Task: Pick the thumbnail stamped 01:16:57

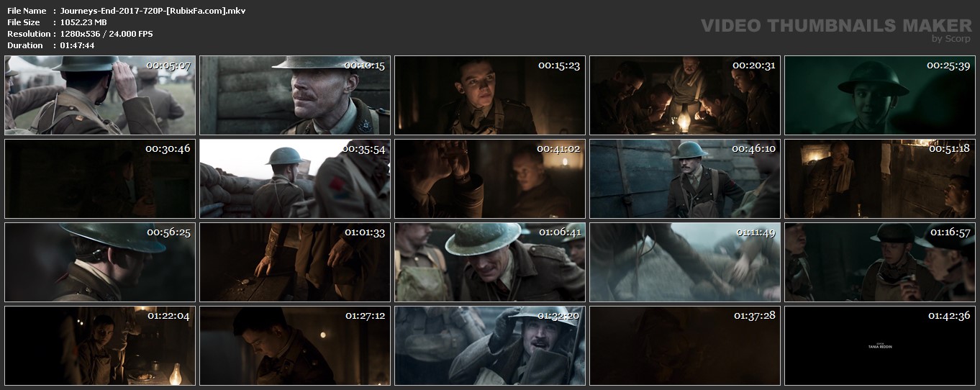Action: 879,263
